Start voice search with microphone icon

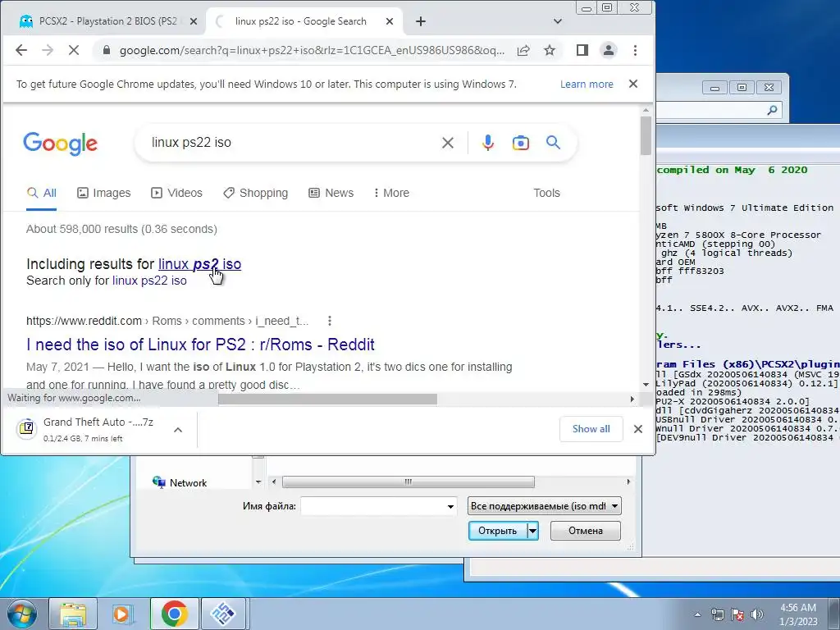487,143
